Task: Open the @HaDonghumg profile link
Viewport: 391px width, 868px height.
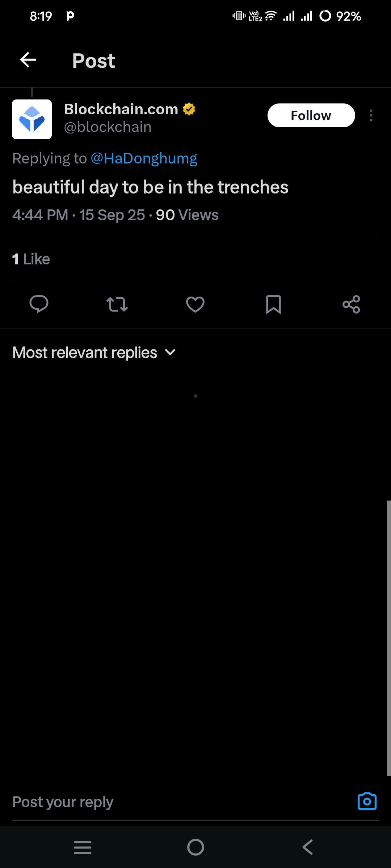Action: pyautogui.click(x=144, y=158)
